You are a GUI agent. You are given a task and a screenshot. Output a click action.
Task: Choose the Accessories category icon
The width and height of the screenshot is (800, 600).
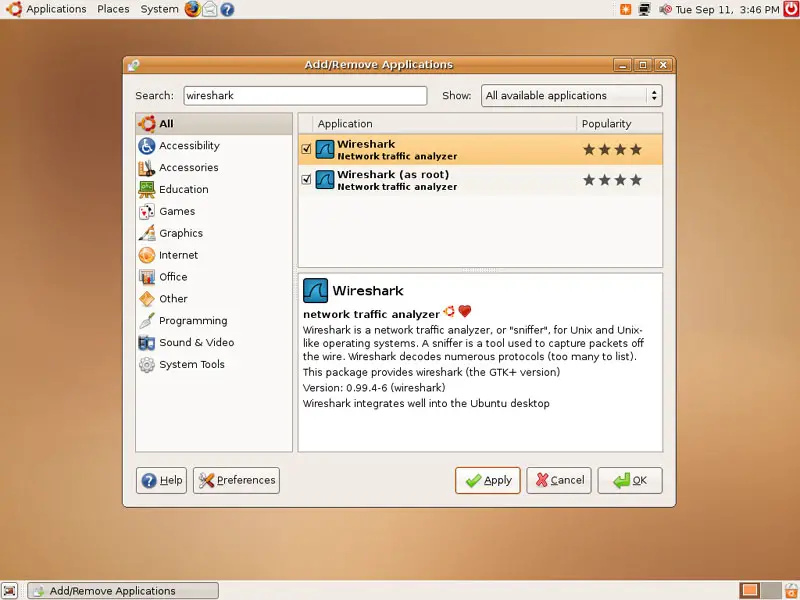147,167
